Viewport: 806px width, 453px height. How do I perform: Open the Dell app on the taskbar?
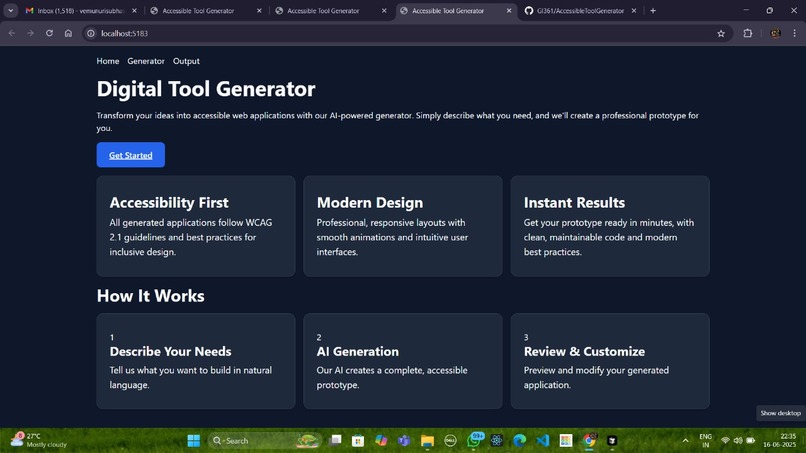[450, 441]
